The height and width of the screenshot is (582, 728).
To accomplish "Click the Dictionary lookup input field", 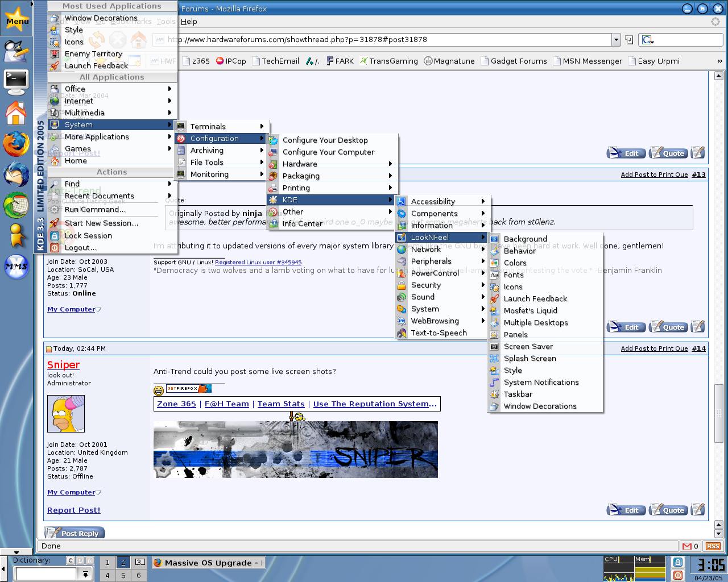I will (x=46, y=575).
